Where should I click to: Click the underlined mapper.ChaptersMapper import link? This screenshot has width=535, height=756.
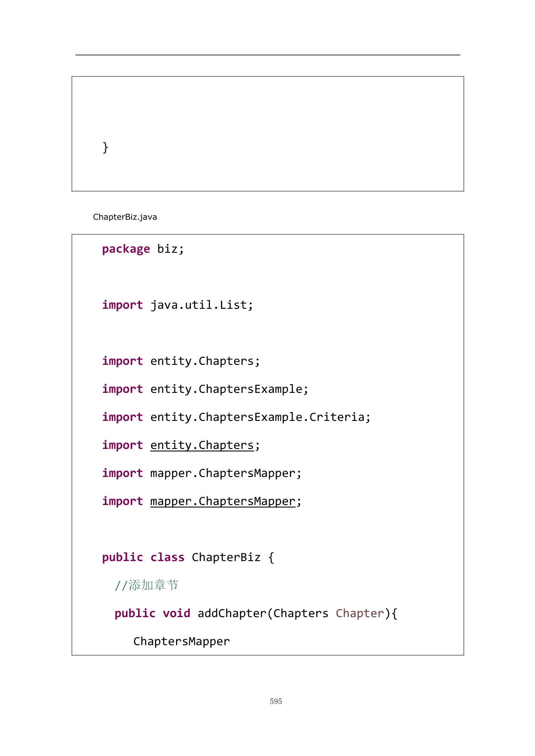point(223,501)
